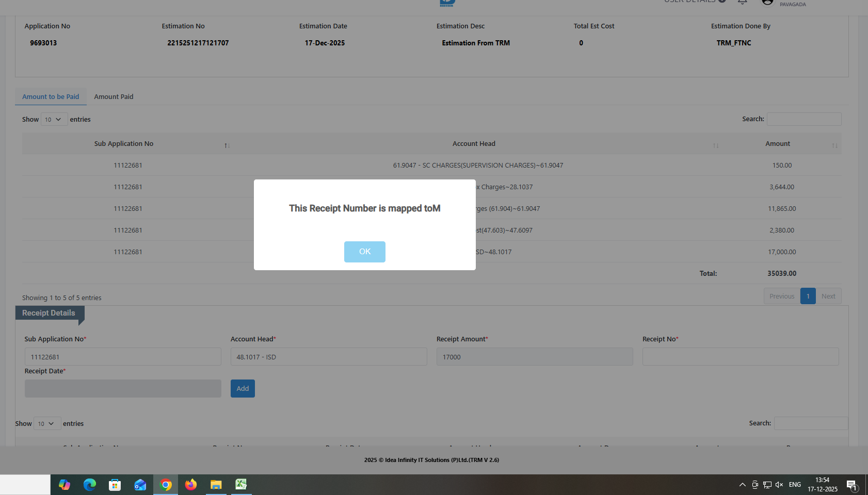Click the Sub Application No field 11122681
This screenshot has width=868, height=495.
123,357
